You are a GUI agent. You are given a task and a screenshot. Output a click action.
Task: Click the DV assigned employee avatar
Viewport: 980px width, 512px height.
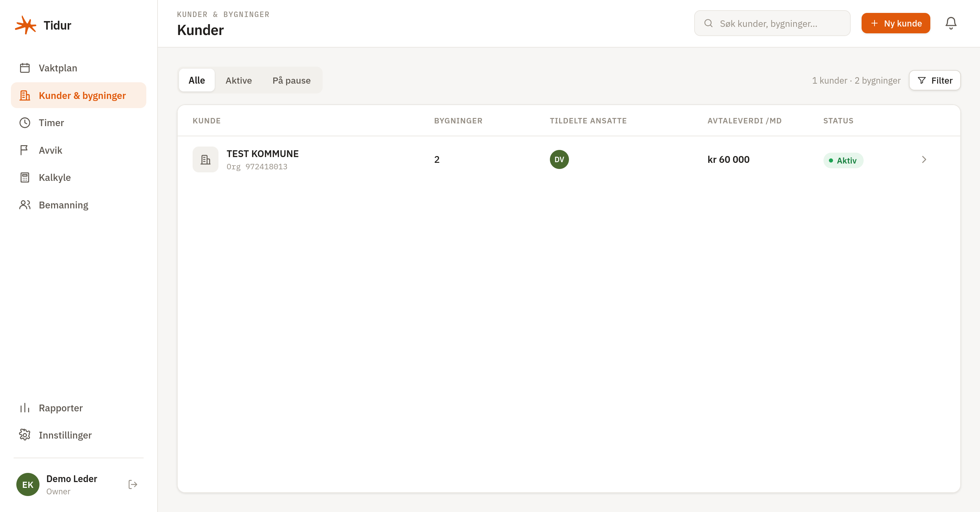tap(559, 160)
